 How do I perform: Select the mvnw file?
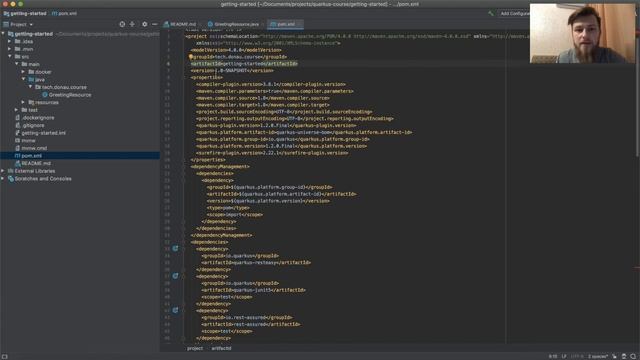[x=28, y=140]
